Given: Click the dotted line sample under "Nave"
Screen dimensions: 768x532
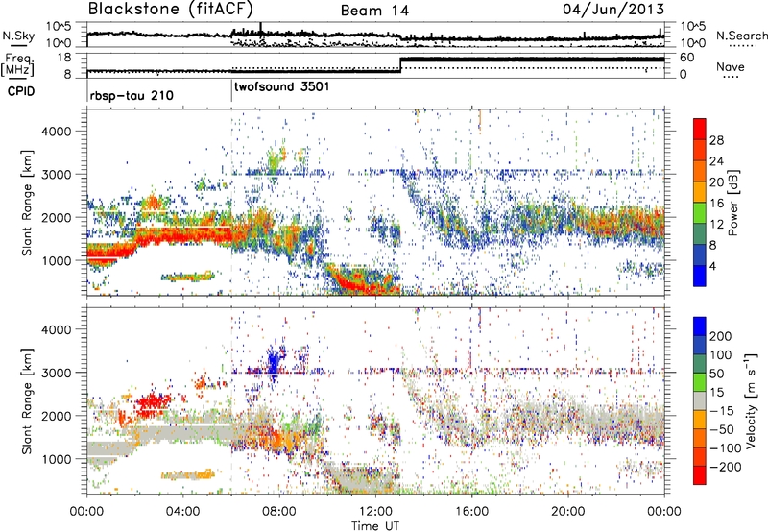Looking at the screenshot, I should coord(731,77).
